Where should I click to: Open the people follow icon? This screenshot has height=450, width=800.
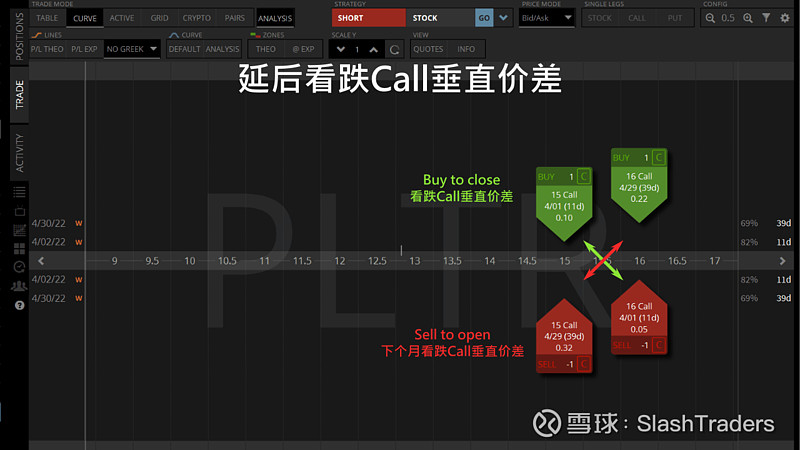[x=19, y=286]
